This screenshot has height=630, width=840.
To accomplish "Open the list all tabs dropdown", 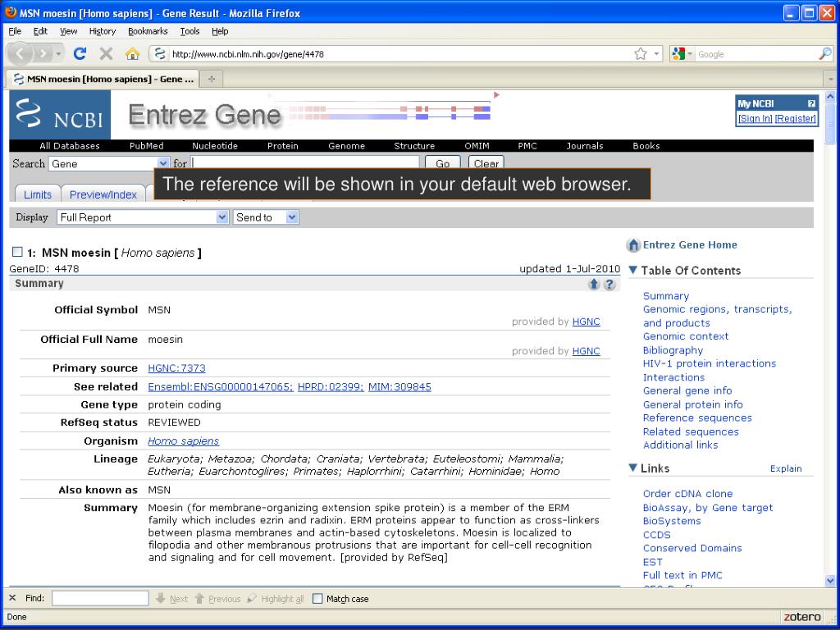I will pos(831,79).
